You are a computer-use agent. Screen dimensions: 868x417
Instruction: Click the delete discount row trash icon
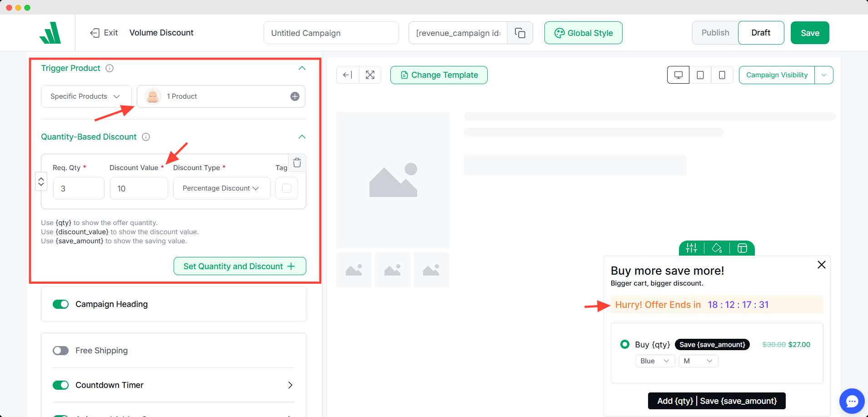pyautogui.click(x=297, y=163)
